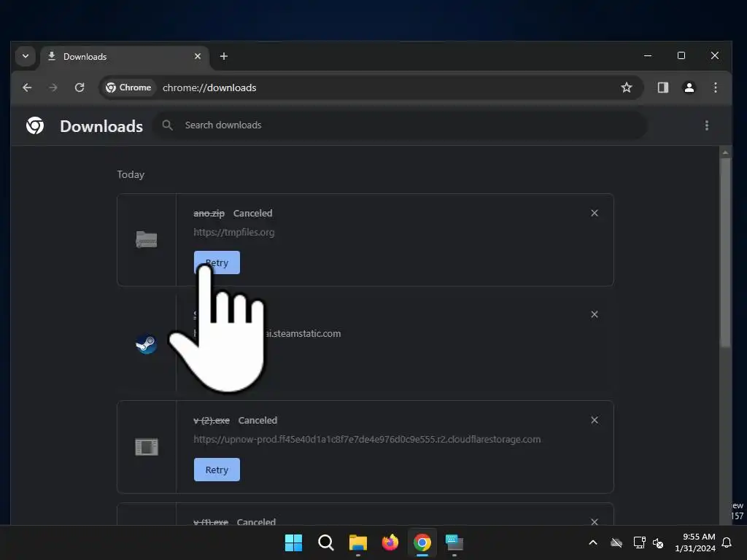This screenshot has width=747, height=560.
Task: Open a new tab with plus button
Action: (223, 56)
